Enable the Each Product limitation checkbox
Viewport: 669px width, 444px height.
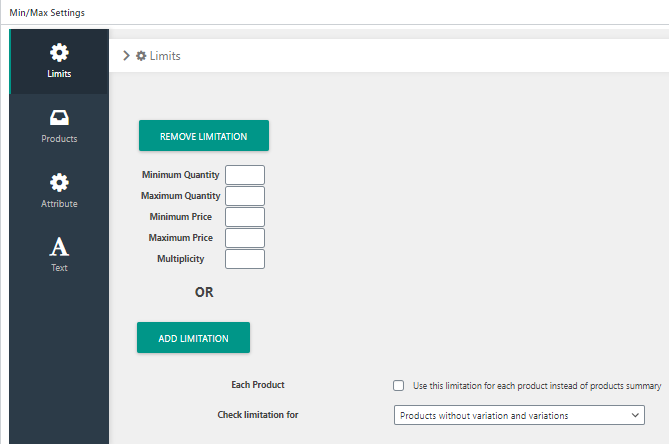pos(399,385)
